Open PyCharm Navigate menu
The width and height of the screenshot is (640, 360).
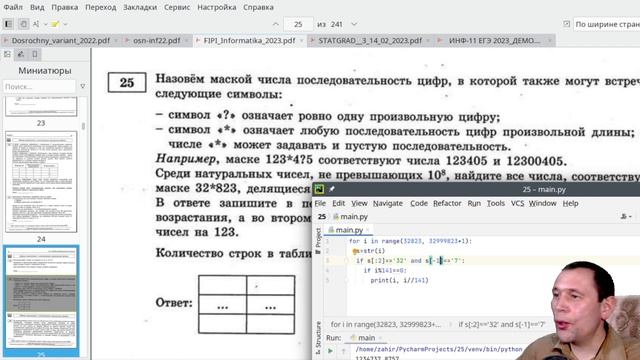point(388,203)
